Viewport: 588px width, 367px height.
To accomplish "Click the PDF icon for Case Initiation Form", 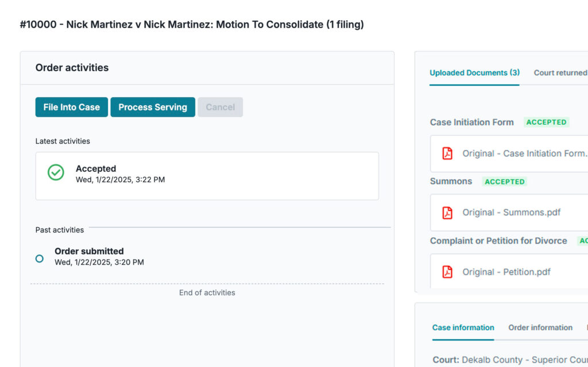I will point(447,153).
